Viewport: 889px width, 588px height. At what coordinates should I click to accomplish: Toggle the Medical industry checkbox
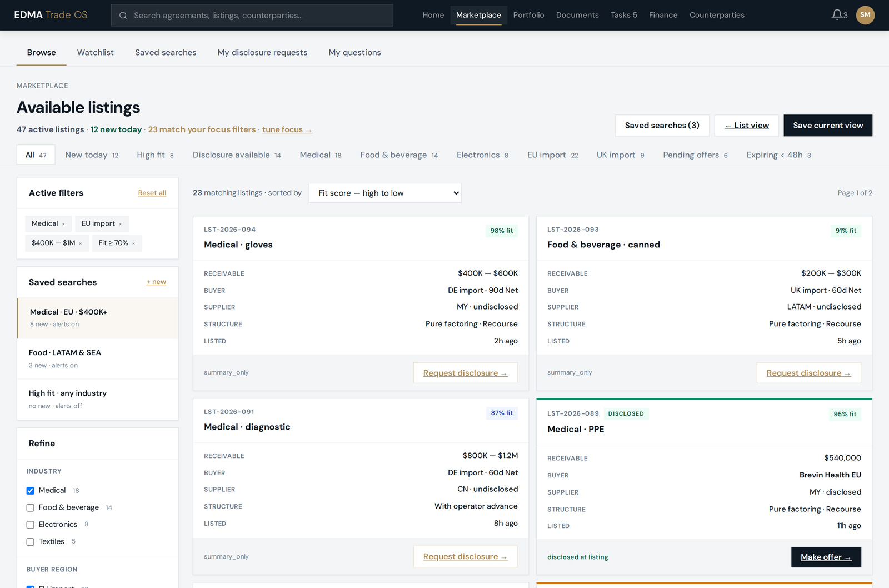tap(31, 491)
